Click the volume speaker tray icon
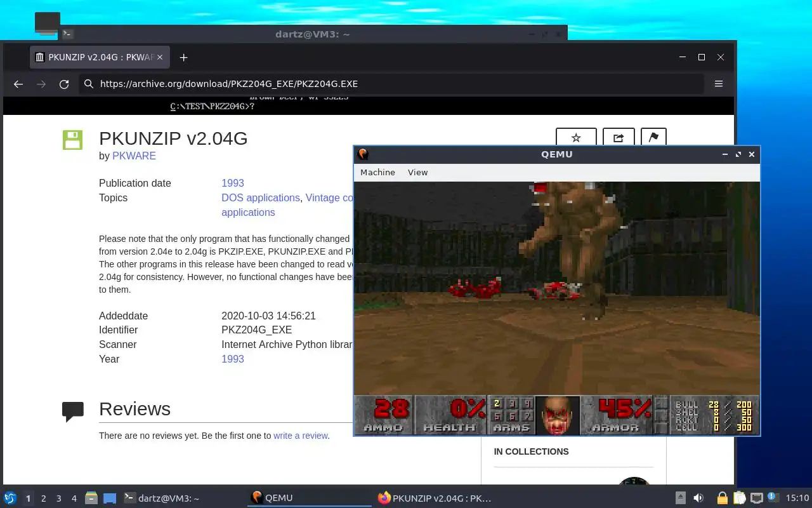 [698, 498]
